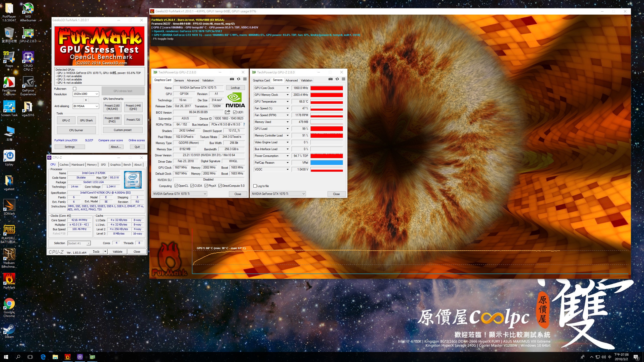The image size is (644, 362).
Task: Open the PotPlayer desktop icon
Action: 9,12
